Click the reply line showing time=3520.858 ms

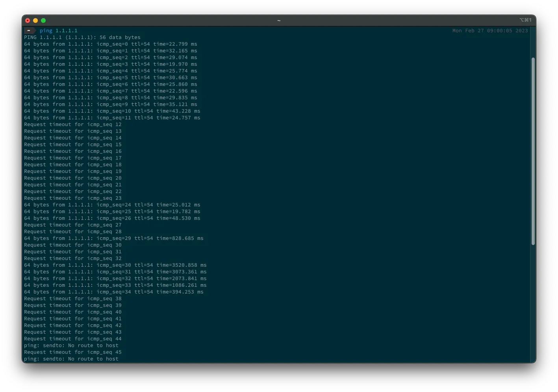click(x=115, y=265)
